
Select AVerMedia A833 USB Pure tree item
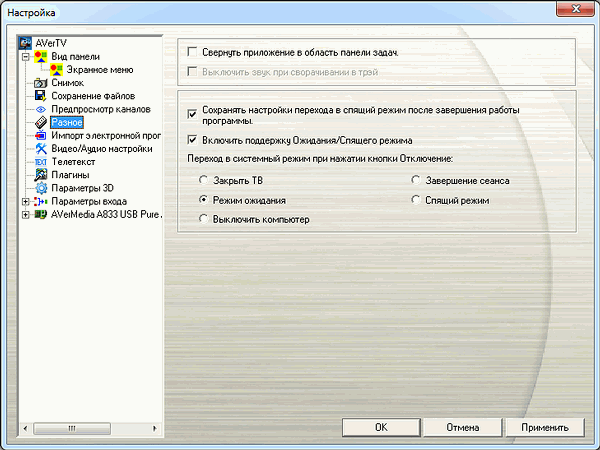106,214
